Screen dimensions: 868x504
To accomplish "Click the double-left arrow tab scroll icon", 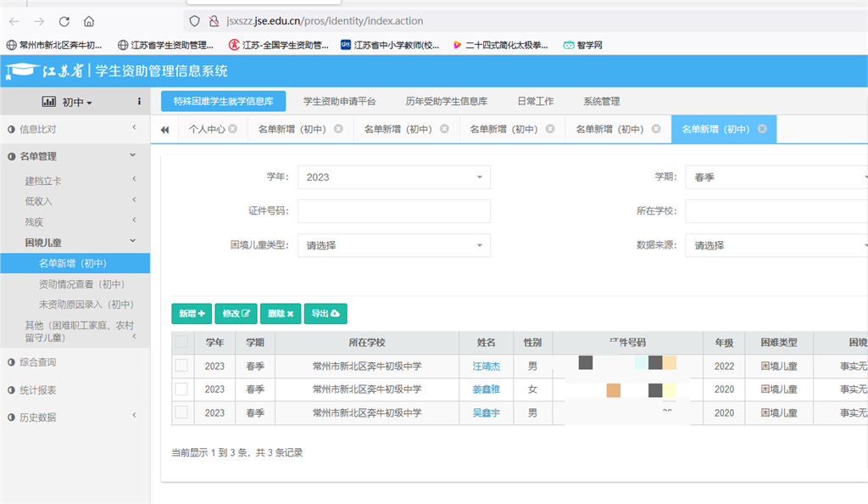I will pos(164,130).
